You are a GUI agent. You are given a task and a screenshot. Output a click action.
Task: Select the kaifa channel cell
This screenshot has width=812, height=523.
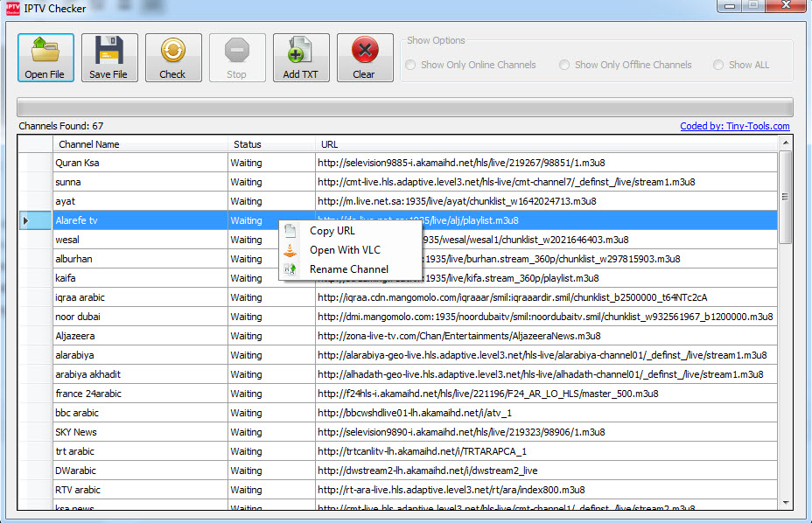tap(140, 278)
